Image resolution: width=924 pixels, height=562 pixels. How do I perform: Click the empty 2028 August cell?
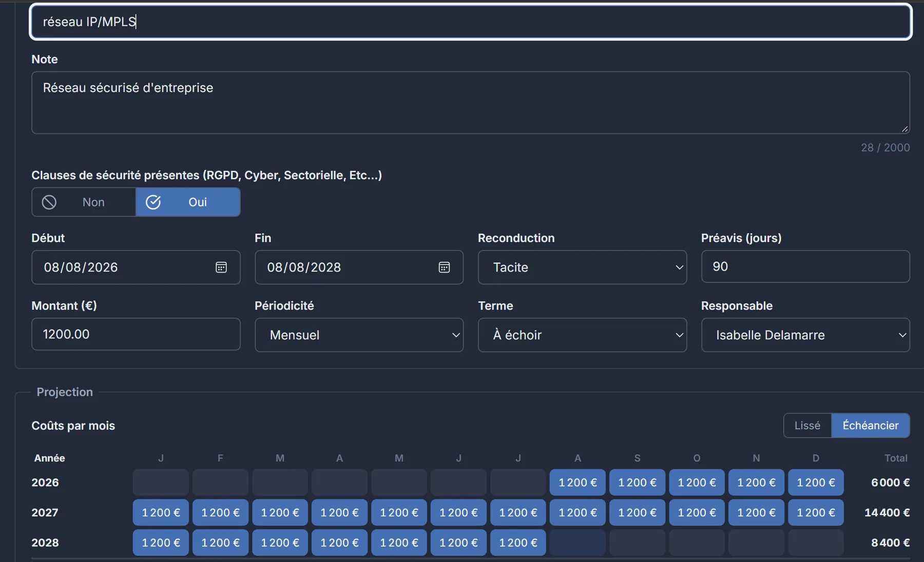577,542
